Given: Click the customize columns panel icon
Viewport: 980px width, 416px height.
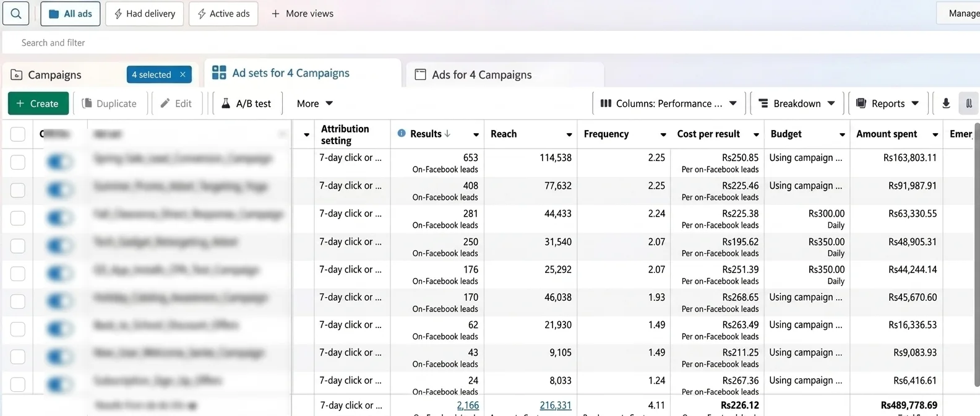Looking at the screenshot, I should (969, 103).
